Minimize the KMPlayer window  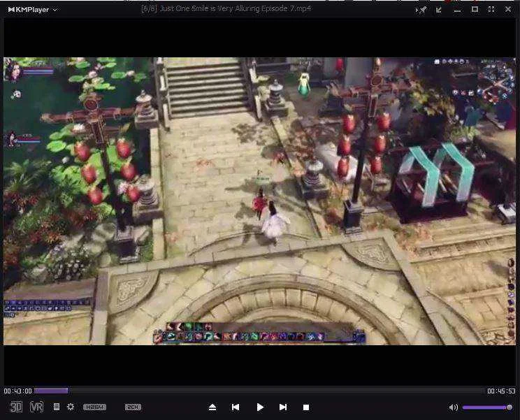tap(457, 10)
